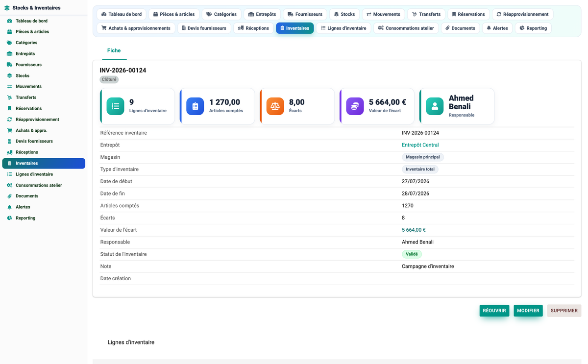Image resolution: width=588 pixels, height=364 pixels.
Task: Click the SUPPRIMER button
Action: (564, 311)
